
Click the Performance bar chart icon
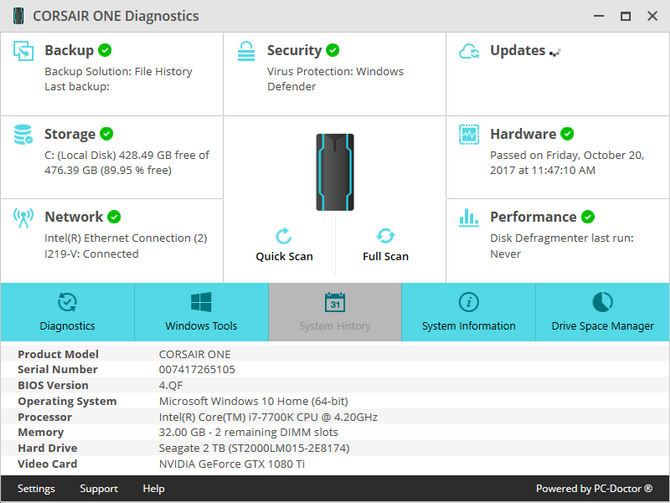pyautogui.click(x=469, y=218)
